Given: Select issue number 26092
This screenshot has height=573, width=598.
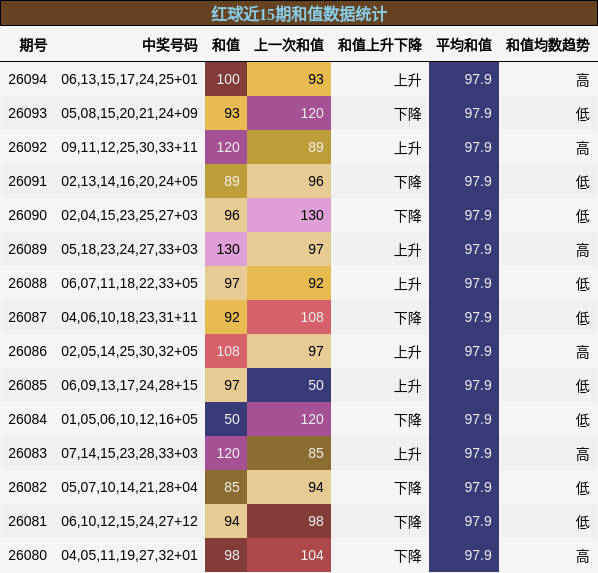Looking at the screenshot, I should click(27, 147).
